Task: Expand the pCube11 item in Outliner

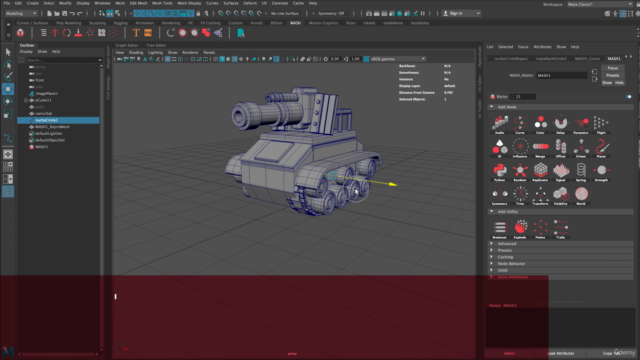Action: 26,100
